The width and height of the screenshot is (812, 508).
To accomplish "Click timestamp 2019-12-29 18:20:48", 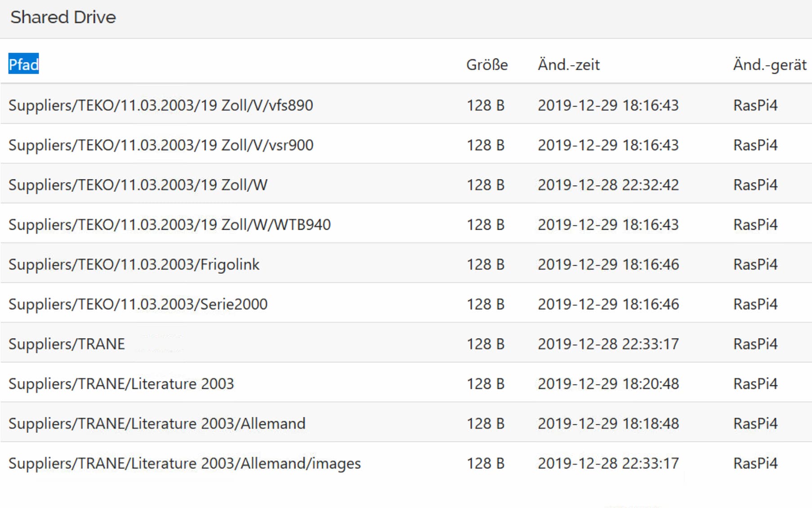I will click(x=608, y=384).
